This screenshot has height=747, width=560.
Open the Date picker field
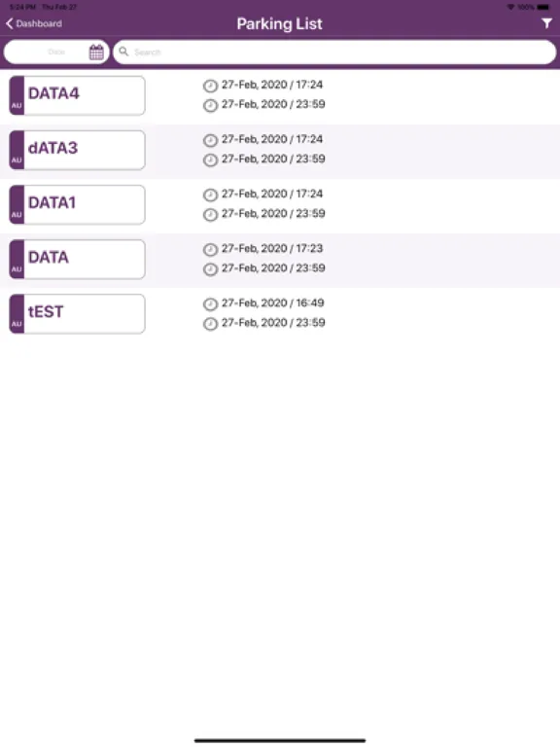point(56,52)
